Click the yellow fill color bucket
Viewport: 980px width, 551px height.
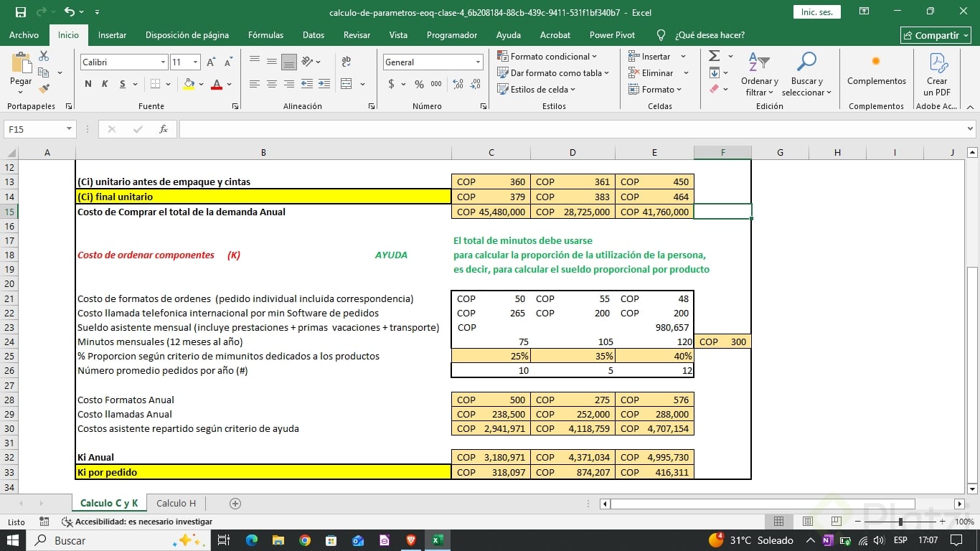point(189,84)
